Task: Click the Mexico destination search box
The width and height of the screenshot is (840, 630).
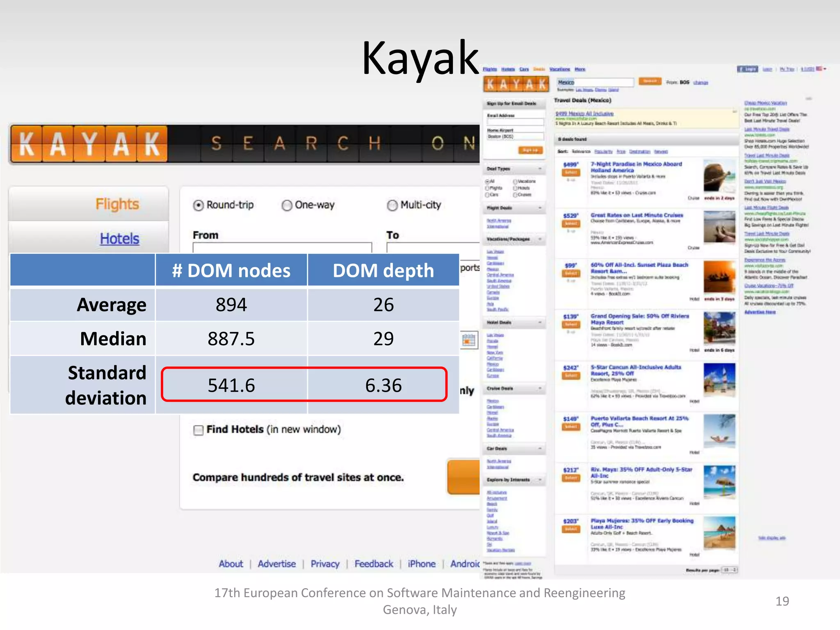Action: (595, 82)
